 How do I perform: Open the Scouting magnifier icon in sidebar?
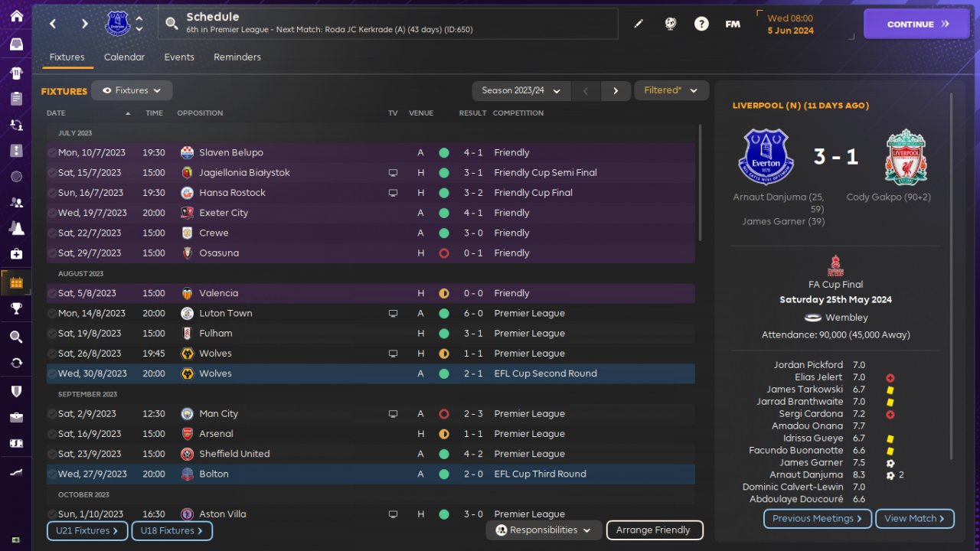click(x=16, y=337)
